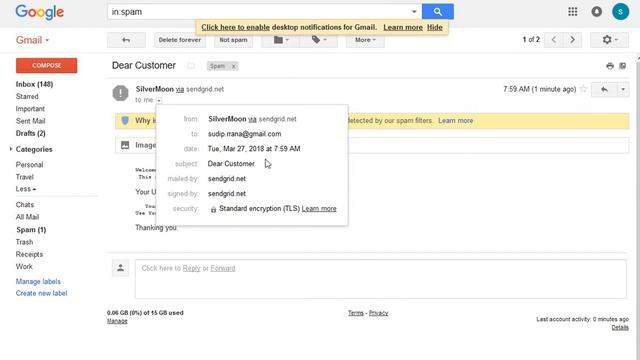Show the newer message arrow
Viewport: 640px width, 360px height.
click(x=554, y=40)
